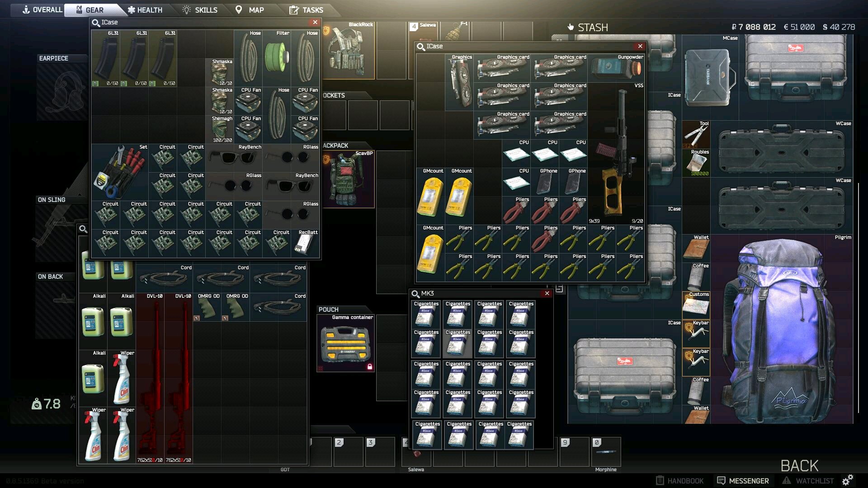The height and width of the screenshot is (488, 868).
Task: Click the BACK button
Action: tap(799, 465)
